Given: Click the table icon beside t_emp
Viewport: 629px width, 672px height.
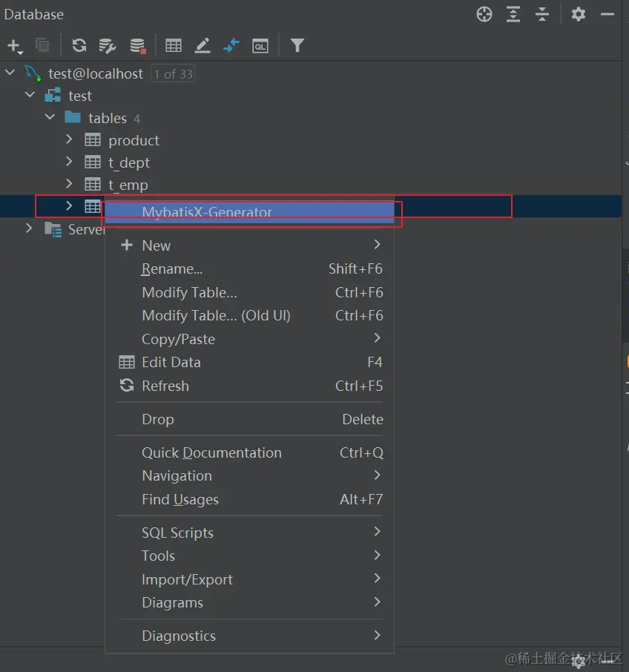Looking at the screenshot, I should [93, 184].
